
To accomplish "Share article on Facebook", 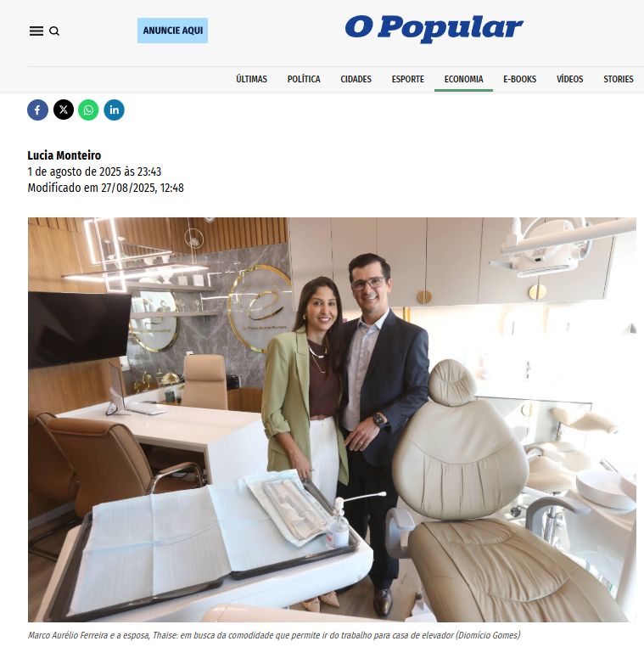I will (x=37, y=110).
